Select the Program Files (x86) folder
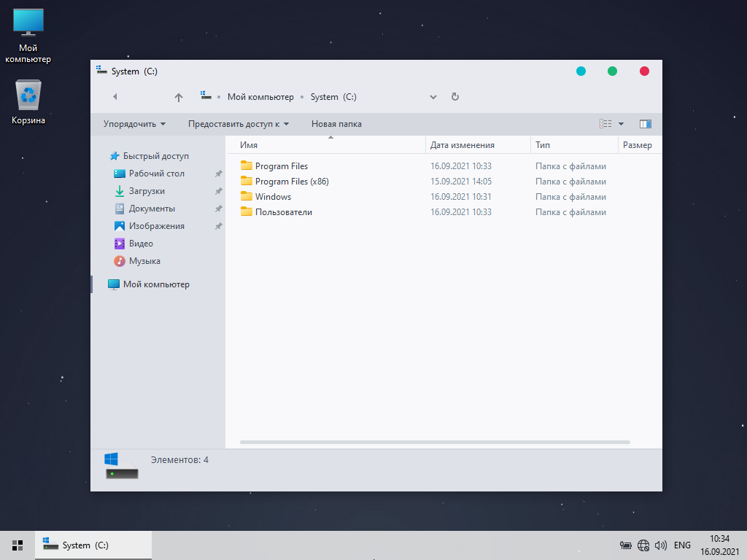 pyautogui.click(x=292, y=182)
